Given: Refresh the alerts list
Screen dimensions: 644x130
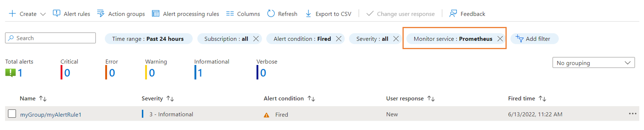Looking at the screenshot, I should tap(282, 14).
